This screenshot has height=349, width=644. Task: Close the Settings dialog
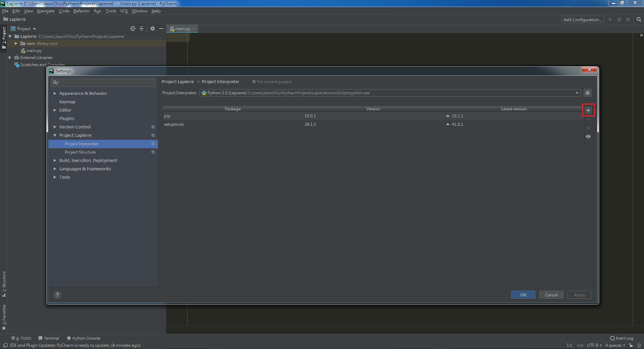click(589, 70)
